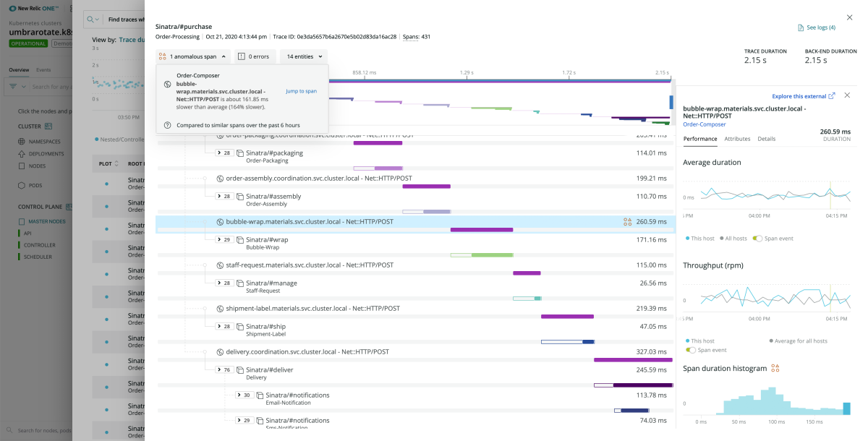
Task: Expand the 30 spans of Email-Notification
Action: pyautogui.click(x=244, y=395)
